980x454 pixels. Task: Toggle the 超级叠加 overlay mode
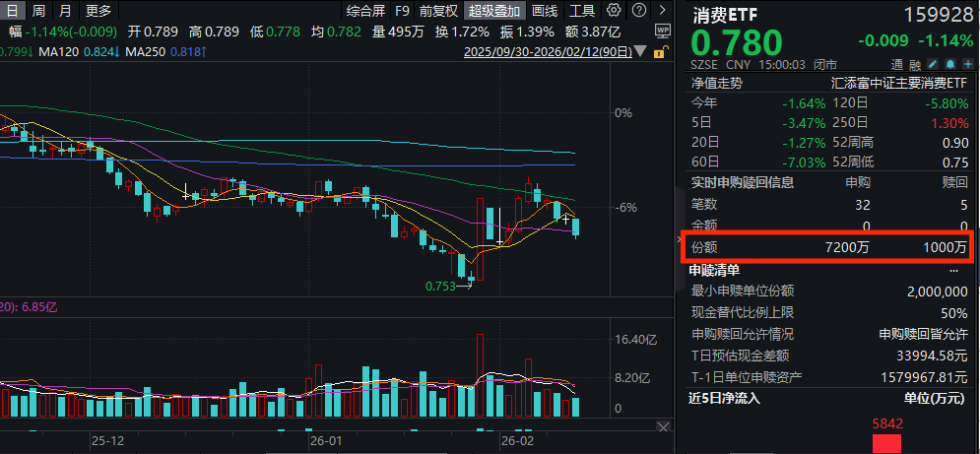494,11
